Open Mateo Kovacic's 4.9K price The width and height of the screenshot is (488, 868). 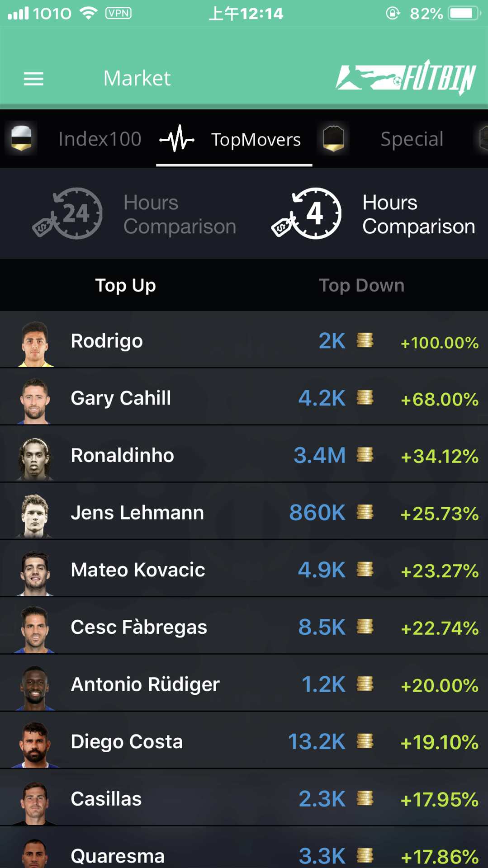(322, 570)
